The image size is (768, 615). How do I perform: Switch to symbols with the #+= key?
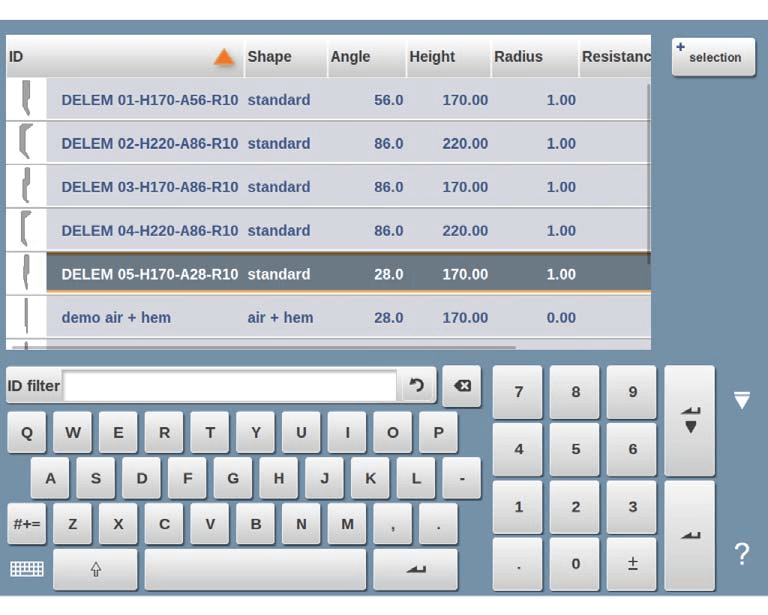tap(27, 524)
